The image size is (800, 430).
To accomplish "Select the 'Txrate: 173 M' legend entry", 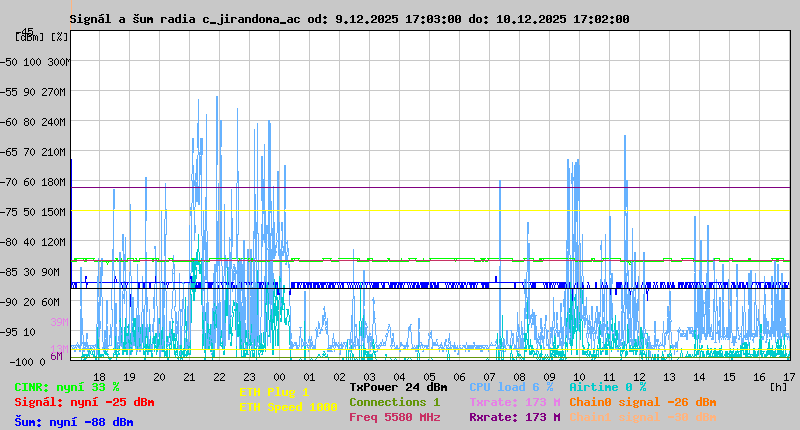I will pyautogui.click(x=515, y=402).
